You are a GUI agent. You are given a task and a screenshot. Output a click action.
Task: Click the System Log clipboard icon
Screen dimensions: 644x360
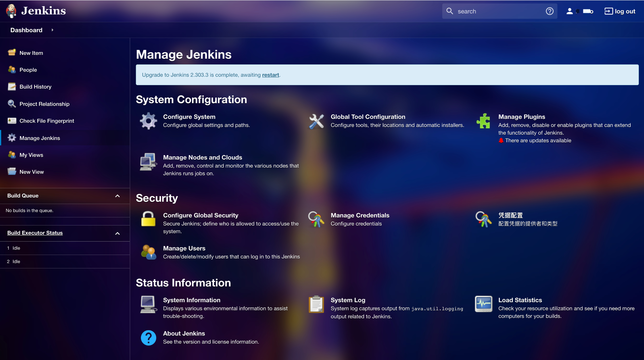pos(316,304)
